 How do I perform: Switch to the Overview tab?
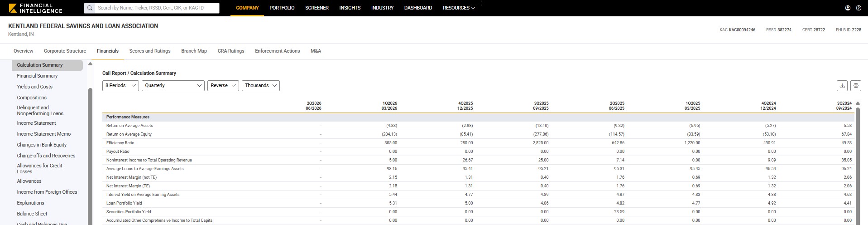coord(23,51)
